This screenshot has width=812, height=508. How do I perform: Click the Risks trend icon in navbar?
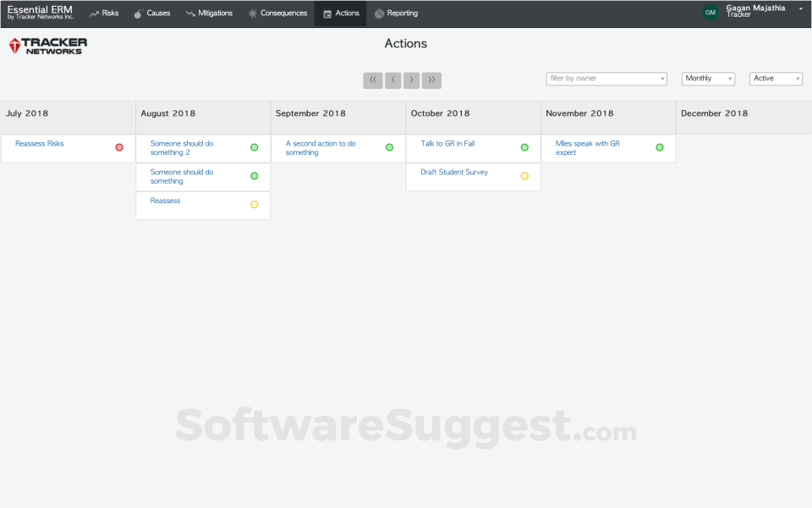click(94, 14)
